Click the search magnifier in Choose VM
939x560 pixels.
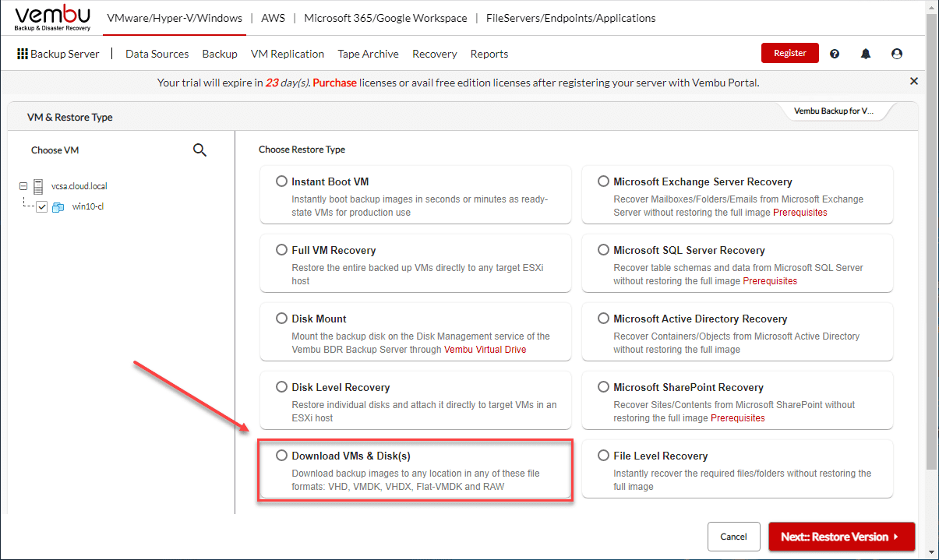[199, 150]
